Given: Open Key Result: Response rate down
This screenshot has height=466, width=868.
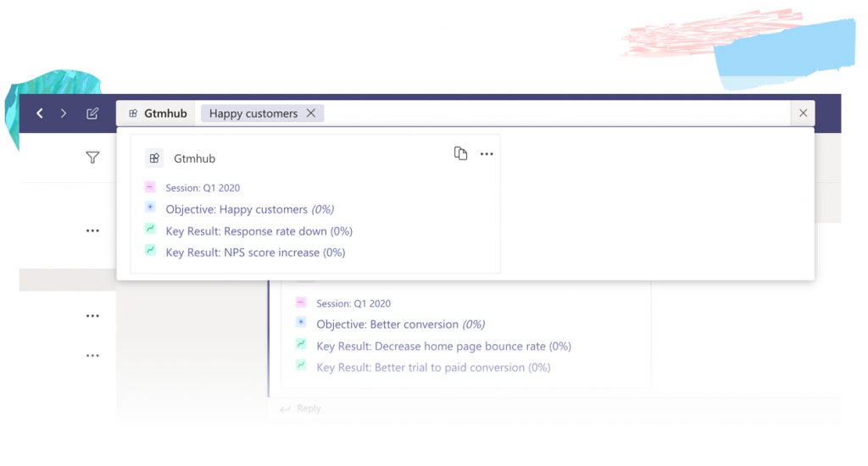Looking at the screenshot, I should click(259, 231).
